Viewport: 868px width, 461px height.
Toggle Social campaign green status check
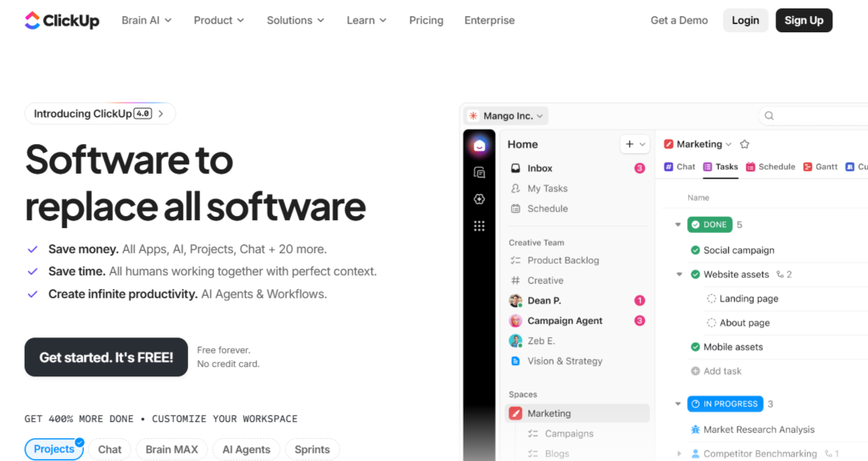click(x=695, y=250)
